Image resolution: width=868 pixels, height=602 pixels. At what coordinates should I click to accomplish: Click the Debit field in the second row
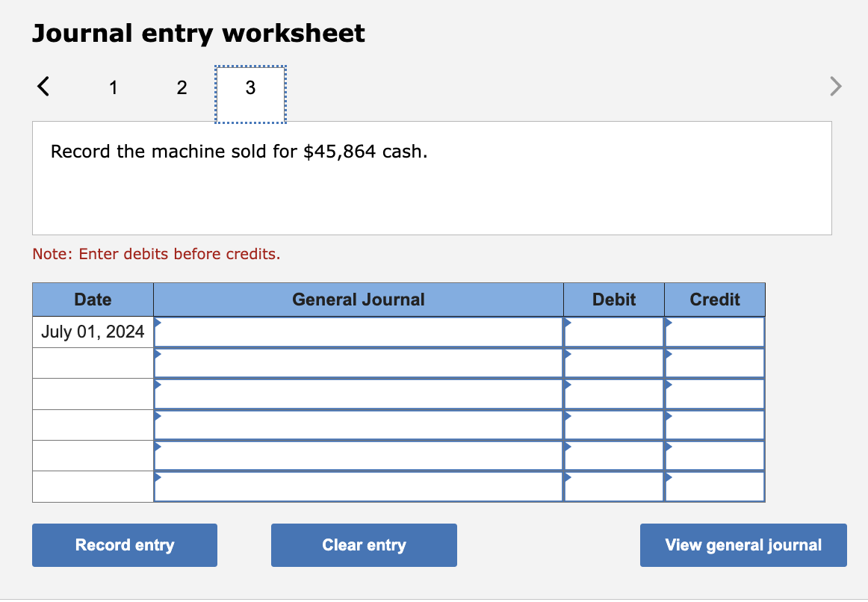(x=613, y=362)
